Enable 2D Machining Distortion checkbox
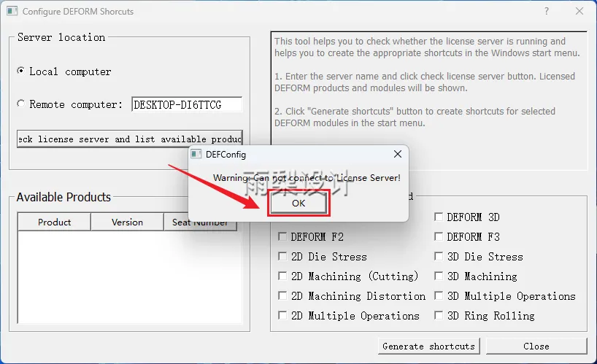 click(282, 295)
